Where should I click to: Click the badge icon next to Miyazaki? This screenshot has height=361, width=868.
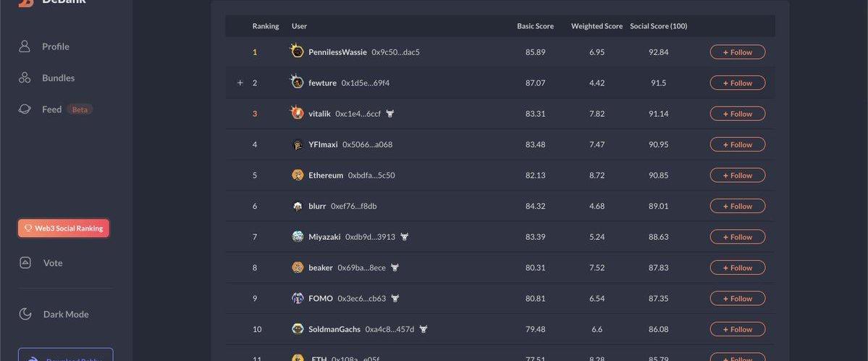pyautogui.click(x=405, y=237)
